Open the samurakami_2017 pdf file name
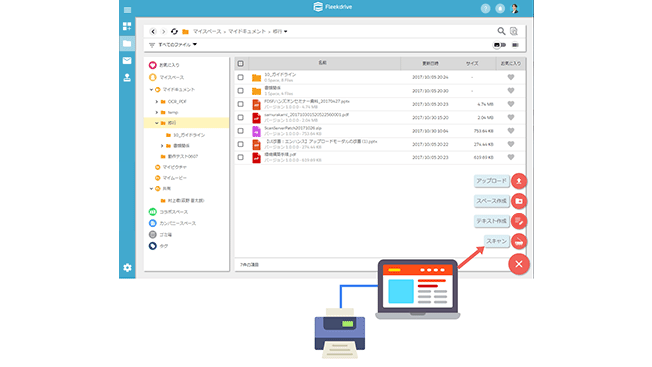This screenshot has height=367, width=652. (x=306, y=115)
